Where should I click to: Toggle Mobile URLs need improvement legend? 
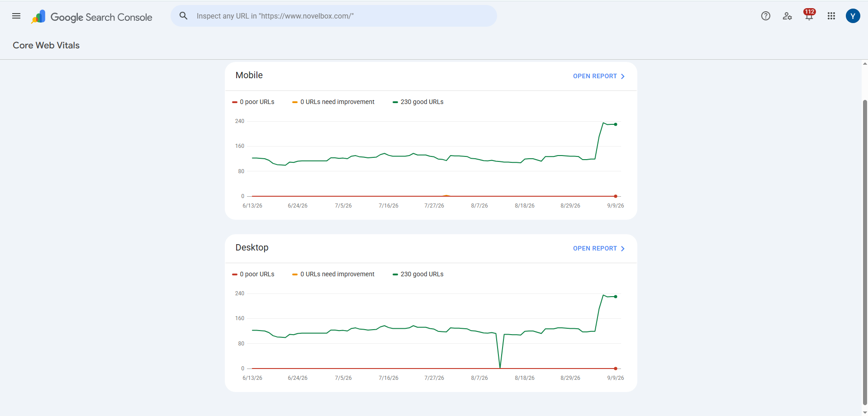click(x=333, y=102)
